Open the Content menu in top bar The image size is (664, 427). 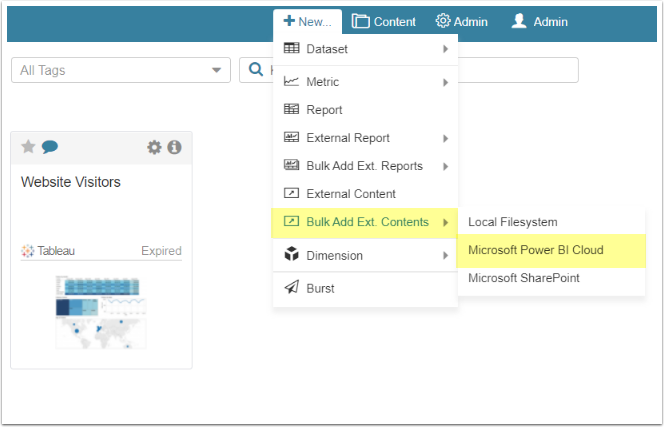(384, 21)
